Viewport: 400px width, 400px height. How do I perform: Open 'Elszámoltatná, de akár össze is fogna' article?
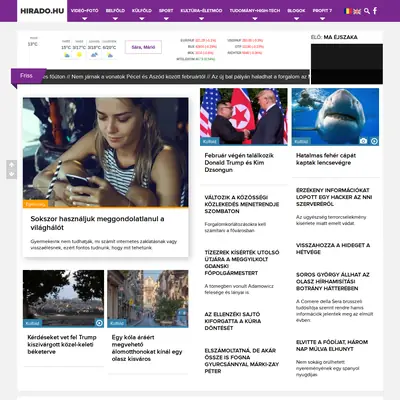click(242, 361)
